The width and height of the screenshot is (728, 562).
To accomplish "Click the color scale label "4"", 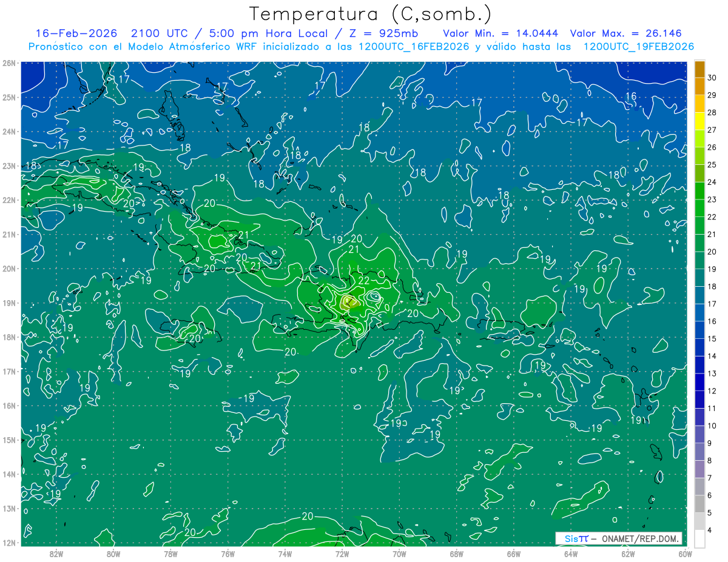I will point(710,530).
